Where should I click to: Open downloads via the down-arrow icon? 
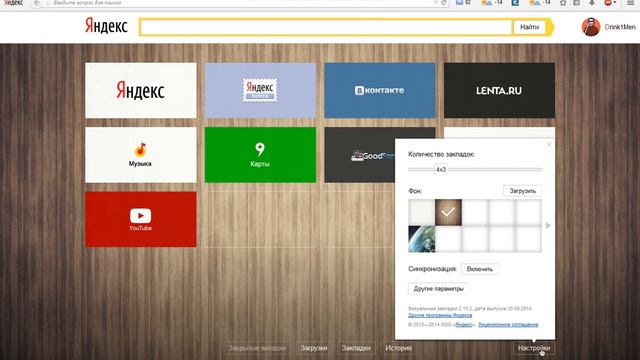click(591, 3)
